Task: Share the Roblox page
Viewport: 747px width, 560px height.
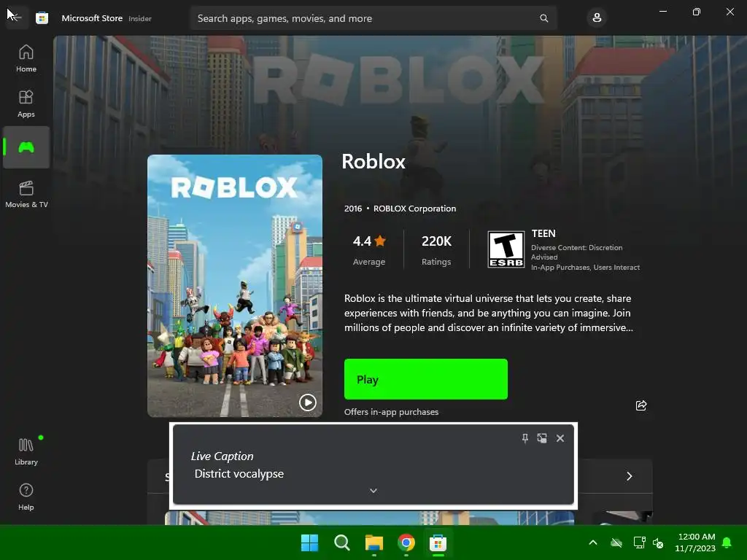Action: [641, 405]
